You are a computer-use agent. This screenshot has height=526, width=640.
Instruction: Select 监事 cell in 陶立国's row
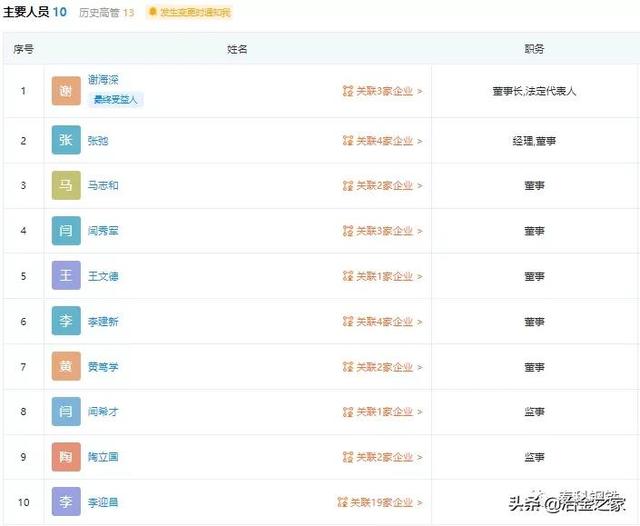coord(534,457)
